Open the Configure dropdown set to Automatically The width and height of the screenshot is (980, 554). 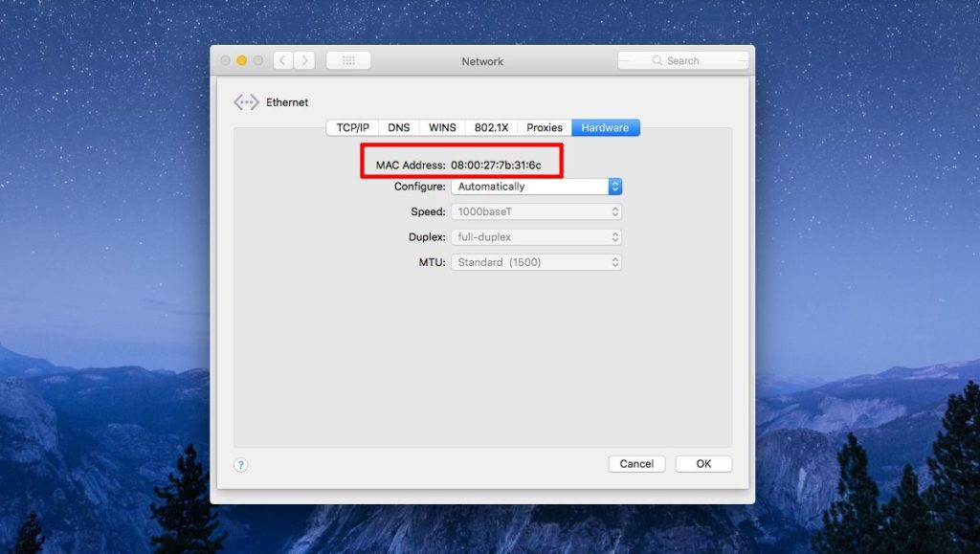click(x=536, y=186)
